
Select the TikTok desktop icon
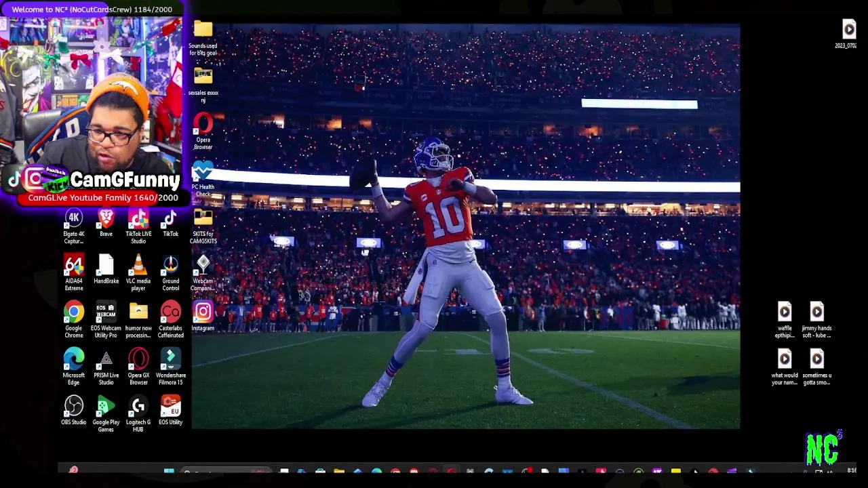[170, 223]
